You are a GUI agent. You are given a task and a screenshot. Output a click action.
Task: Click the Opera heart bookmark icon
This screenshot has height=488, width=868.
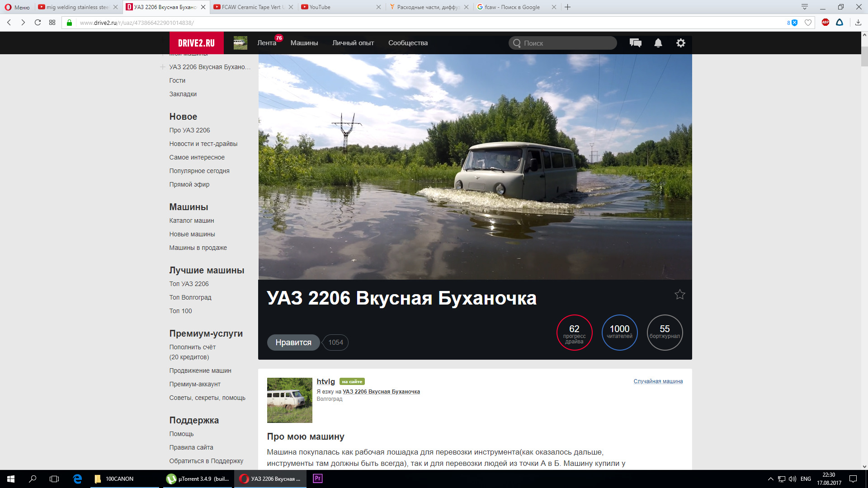click(x=808, y=23)
